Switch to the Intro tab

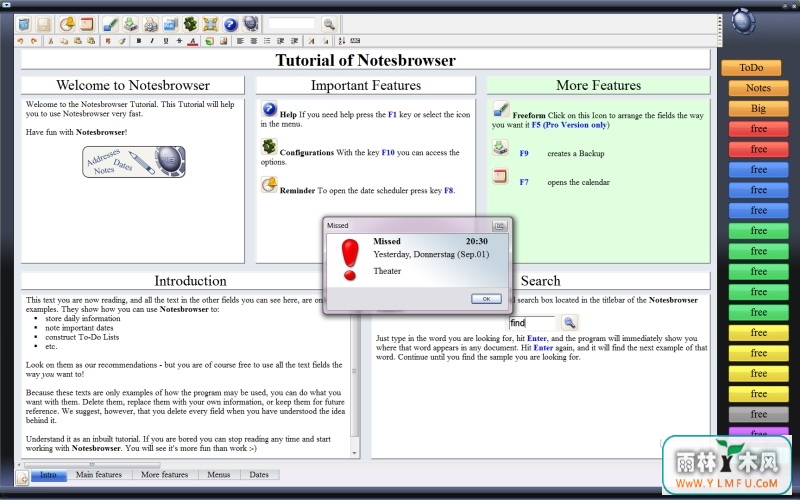(x=48, y=475)
